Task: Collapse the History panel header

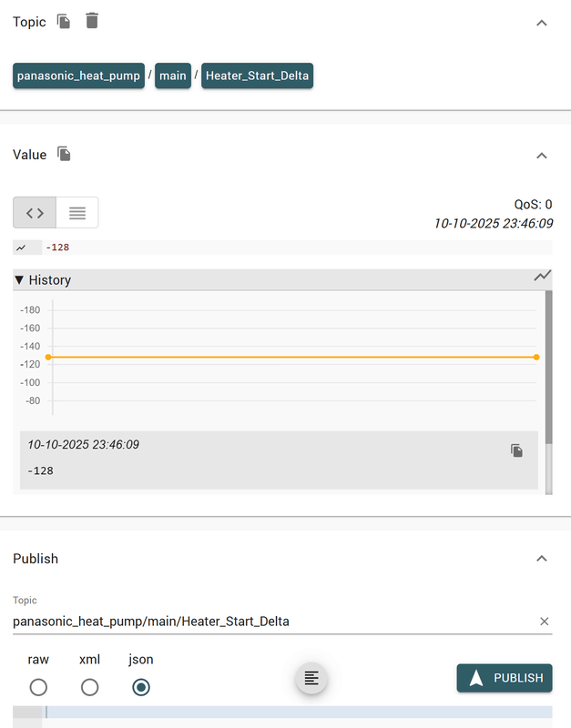Action: pos(44,280)
